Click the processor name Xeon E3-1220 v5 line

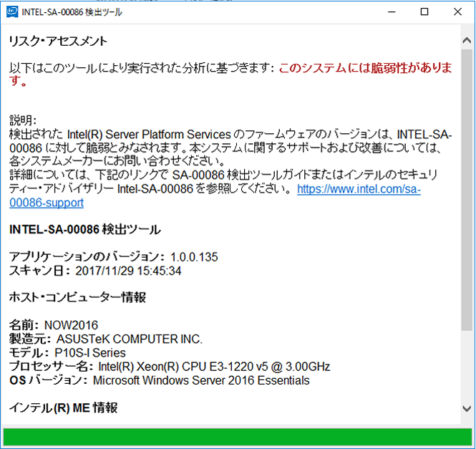coord(170,367)
